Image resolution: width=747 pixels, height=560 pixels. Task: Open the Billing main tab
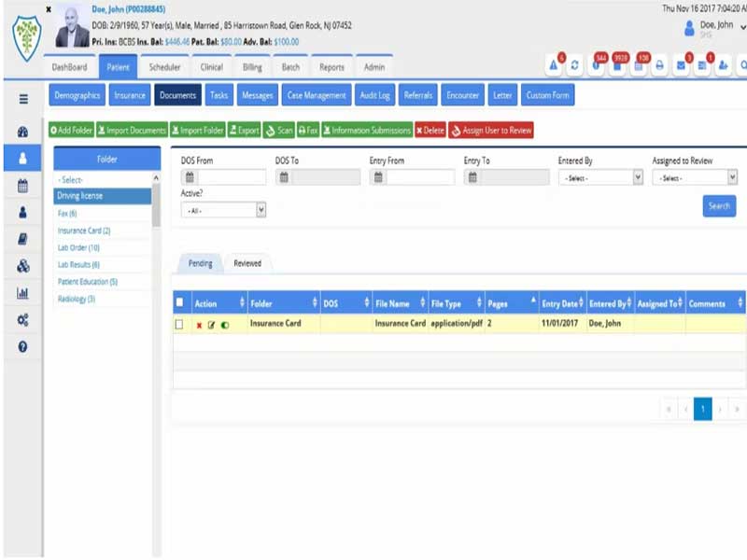(x=252, y=67)
